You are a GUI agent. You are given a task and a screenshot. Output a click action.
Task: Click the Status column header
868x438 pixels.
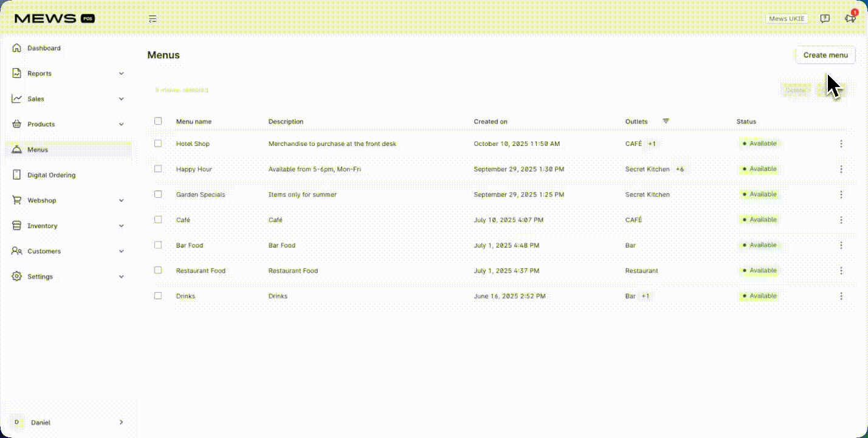[x=746, y=122]
